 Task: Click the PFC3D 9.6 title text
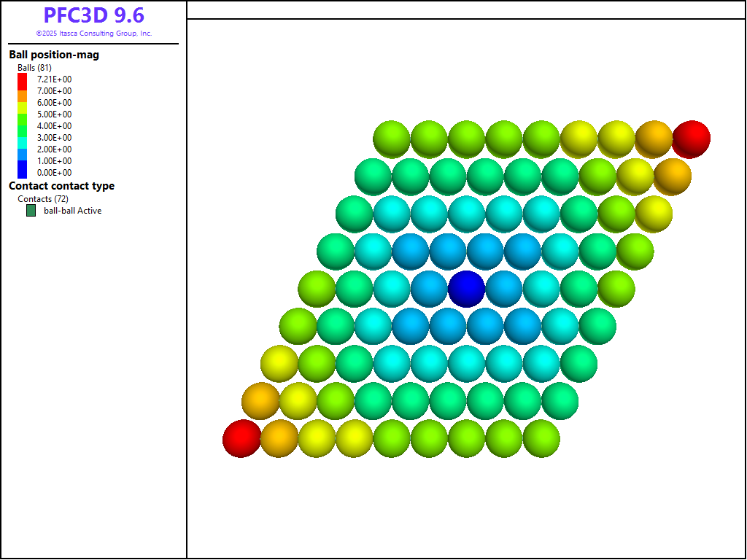click(x=93, y=16)
